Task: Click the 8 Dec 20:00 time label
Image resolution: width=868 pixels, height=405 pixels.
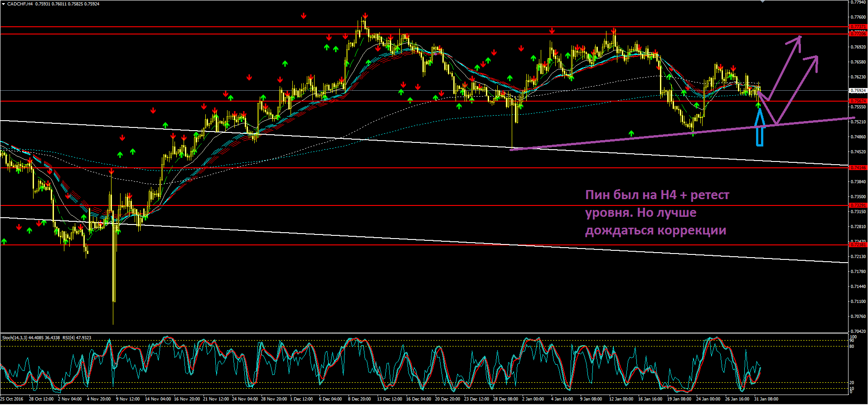Action: (359, 399)
